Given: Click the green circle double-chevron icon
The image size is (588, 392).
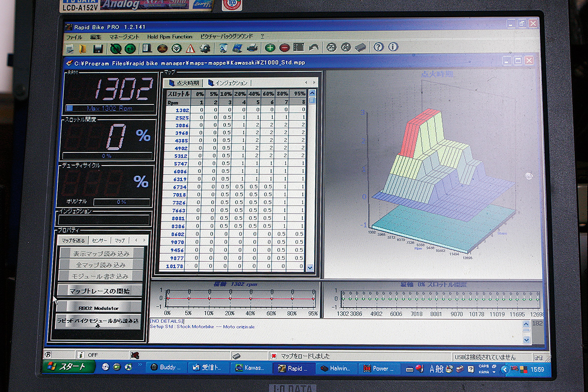Looking at the screenshot, I should pyautogui.click(x=176, y=48).
